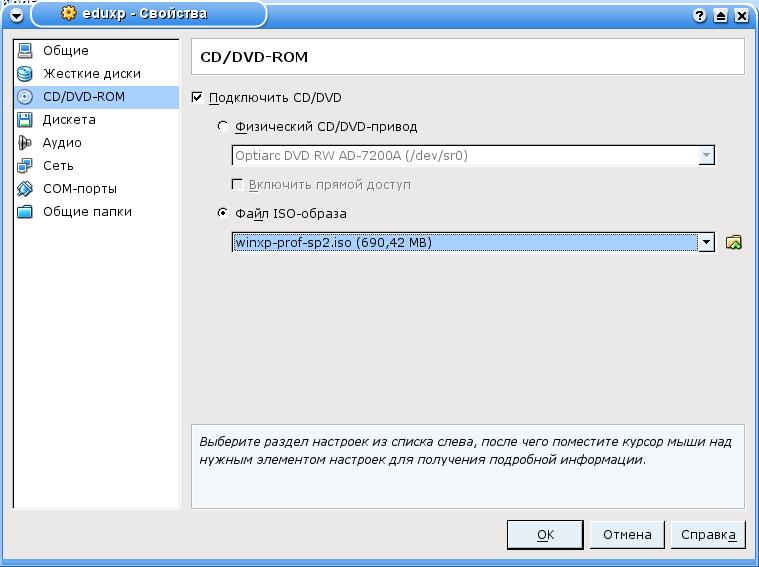Click the shade window button in title bar
Viewport: 759px width, 567px height.
coord(720,15)
